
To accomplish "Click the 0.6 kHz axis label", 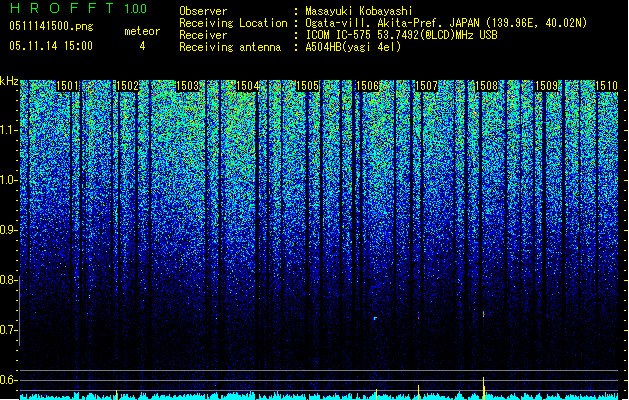I will (8, 380).
